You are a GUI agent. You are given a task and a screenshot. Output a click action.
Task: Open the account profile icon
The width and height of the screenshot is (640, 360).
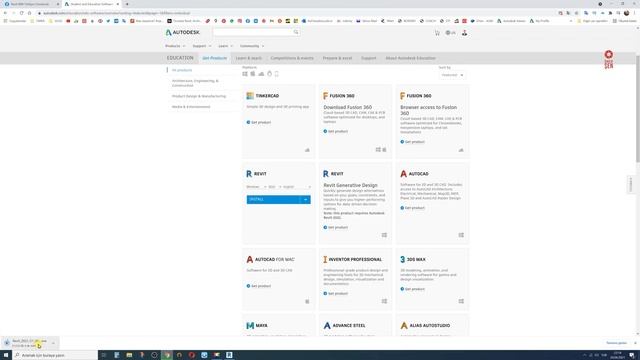(x=464, y=33)
